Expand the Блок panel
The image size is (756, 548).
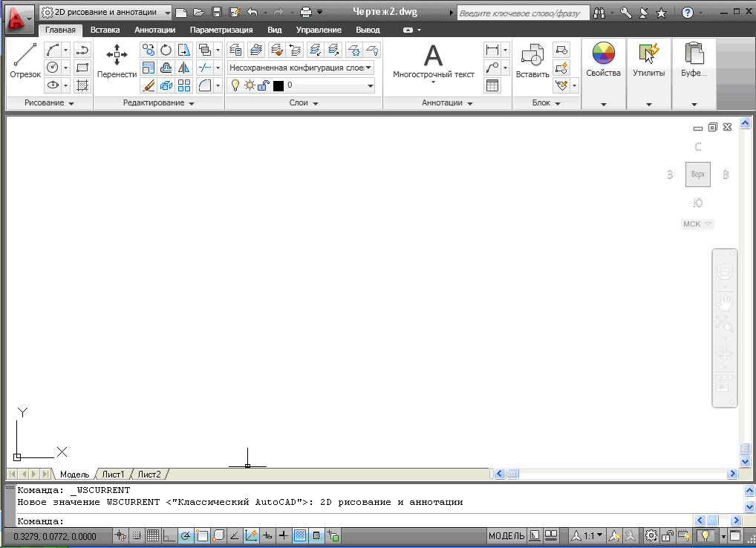tap(547, 102)
